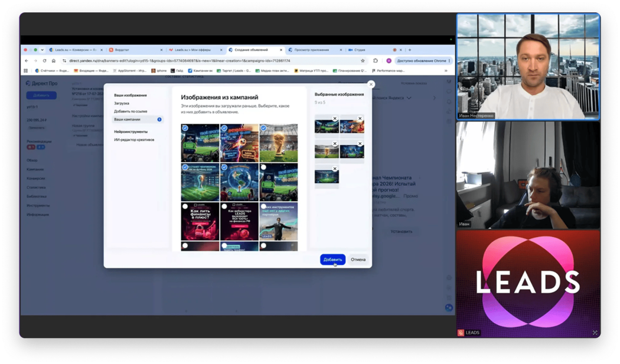This screenshot has height=364, width=620.
Task: Uncheck the golden trophy stadium image
Action: [264, 128]
